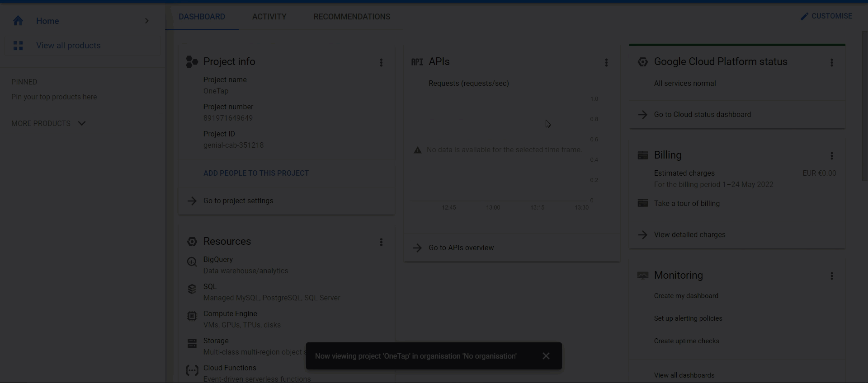
Task: Open Monitoring card three-dot menu
Action: pyautogui.click(x=831, y=276)
